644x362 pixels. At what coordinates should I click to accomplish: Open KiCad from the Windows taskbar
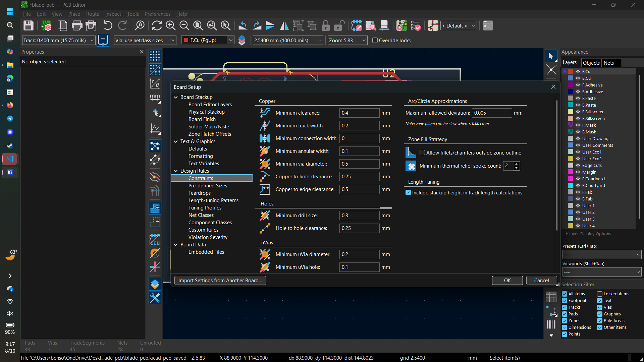(x=10, y=172)
